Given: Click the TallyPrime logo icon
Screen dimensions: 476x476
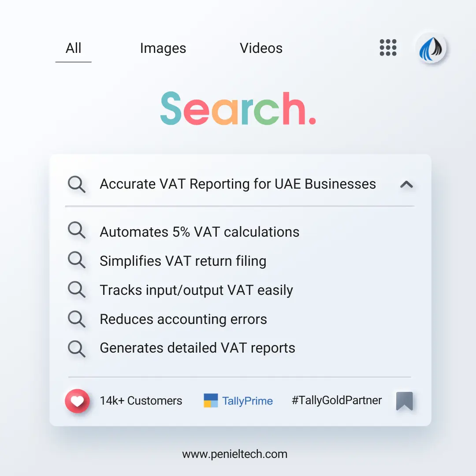Looking at the screenshot, I should [211, 401].
